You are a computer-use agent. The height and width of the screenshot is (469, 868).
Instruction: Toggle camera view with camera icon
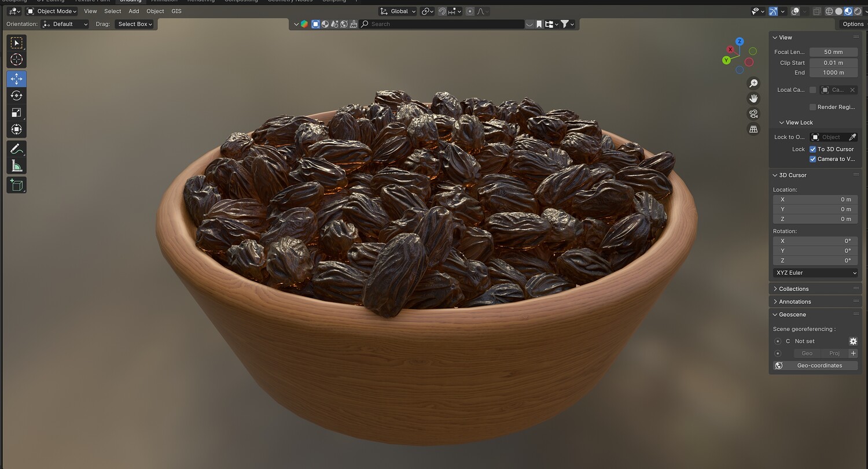pyautogui.click(x=753, y=114)
